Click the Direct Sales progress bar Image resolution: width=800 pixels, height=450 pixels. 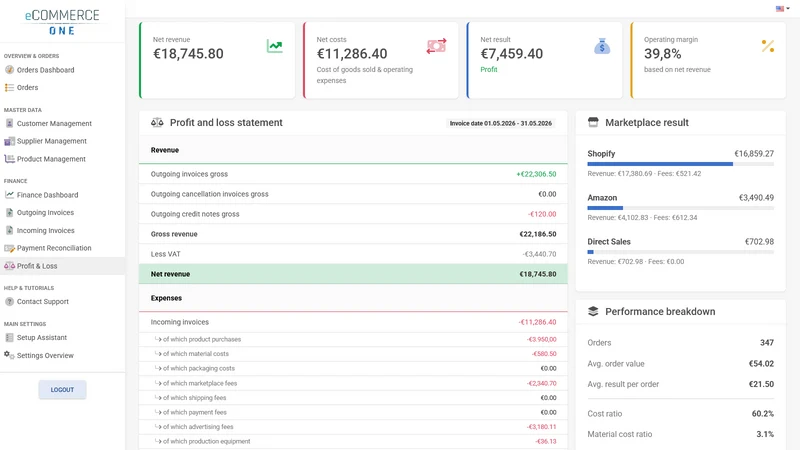point(681,252)
